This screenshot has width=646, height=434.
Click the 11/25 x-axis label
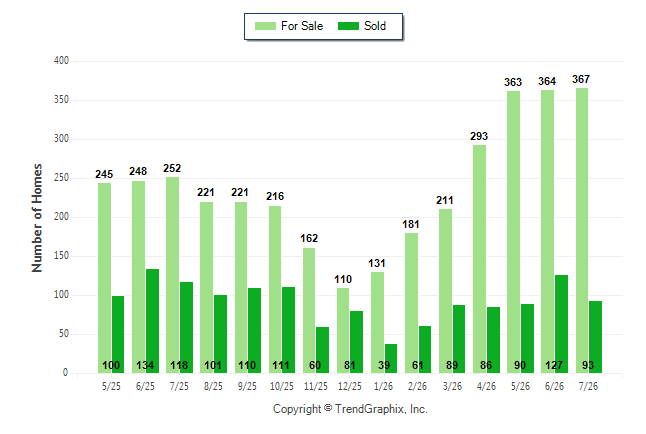point(316,386)
